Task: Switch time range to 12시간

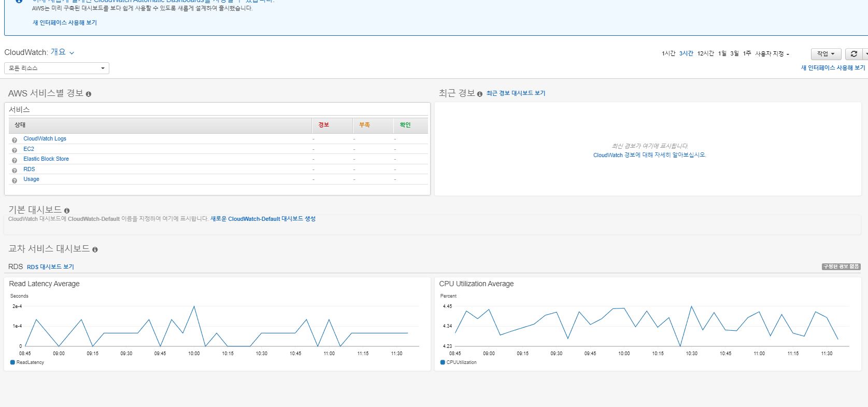Action: pos(705,54)
